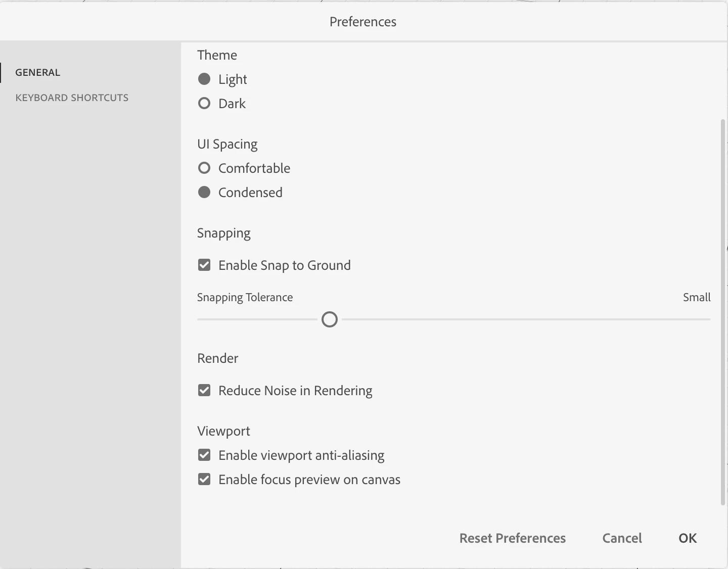This screenshot has width=728, height=569.
Task: Uncheck Reduce Noise in Rendering
Action: point(204,391)
